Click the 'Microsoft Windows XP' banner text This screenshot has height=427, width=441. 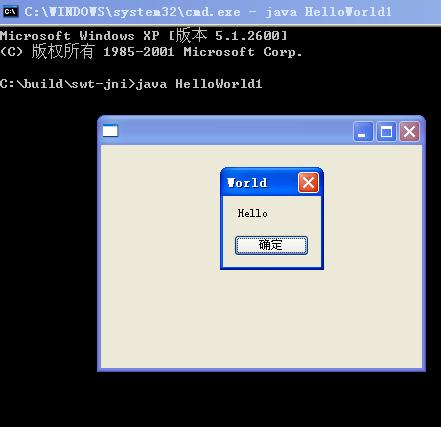[80, 36]
